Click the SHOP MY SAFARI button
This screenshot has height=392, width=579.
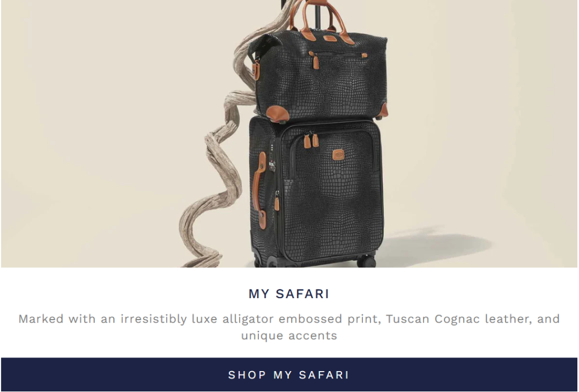click(x=289, y=374)
